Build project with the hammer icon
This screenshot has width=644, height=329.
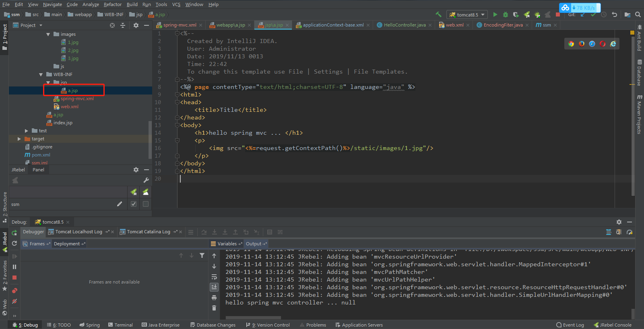point(438,14)
